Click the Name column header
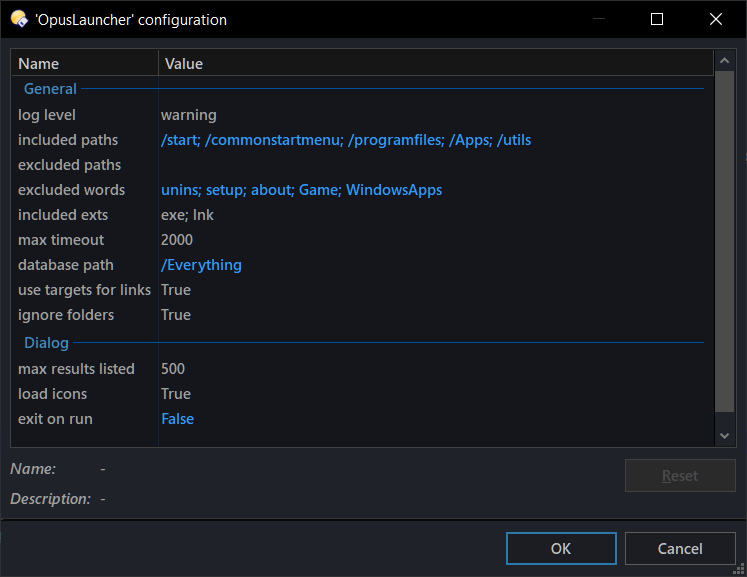 tap(85, 63)
